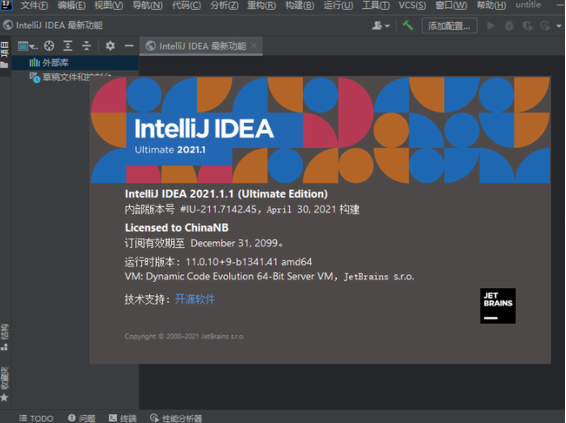The image size is (566, 423).
Task: Open the 重构(R) menu
Action: pos(262,5)
